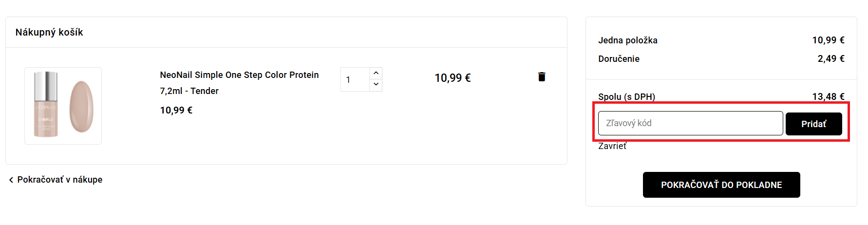Click the unit price below the product name

pyautogui.click(x=176, y=111)
